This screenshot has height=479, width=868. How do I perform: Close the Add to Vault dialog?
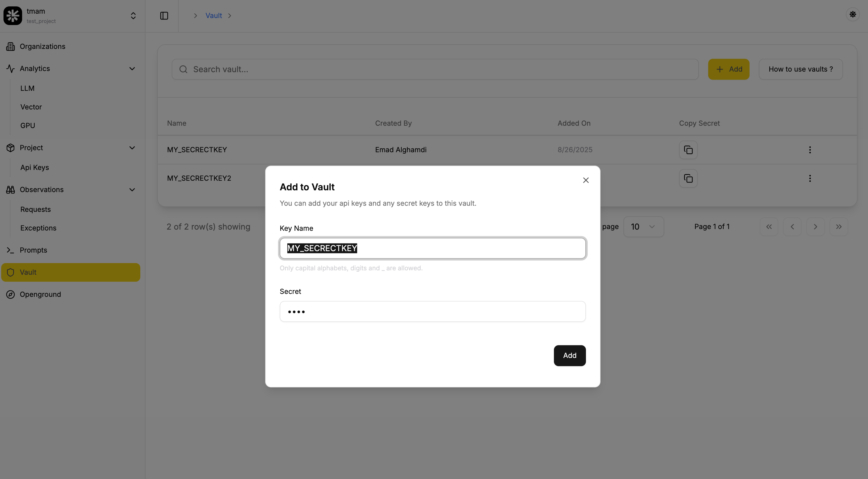point(586,180)
